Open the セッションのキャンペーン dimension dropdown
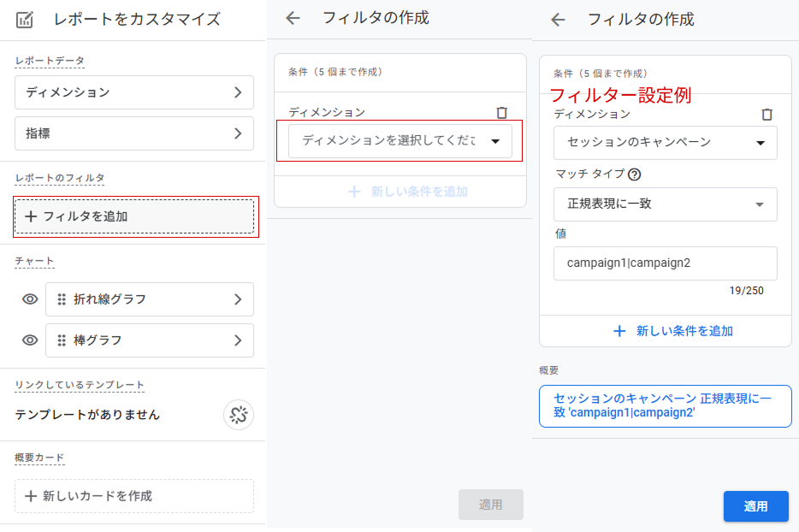This screenshot has width=799, height=532. [665, 143]
